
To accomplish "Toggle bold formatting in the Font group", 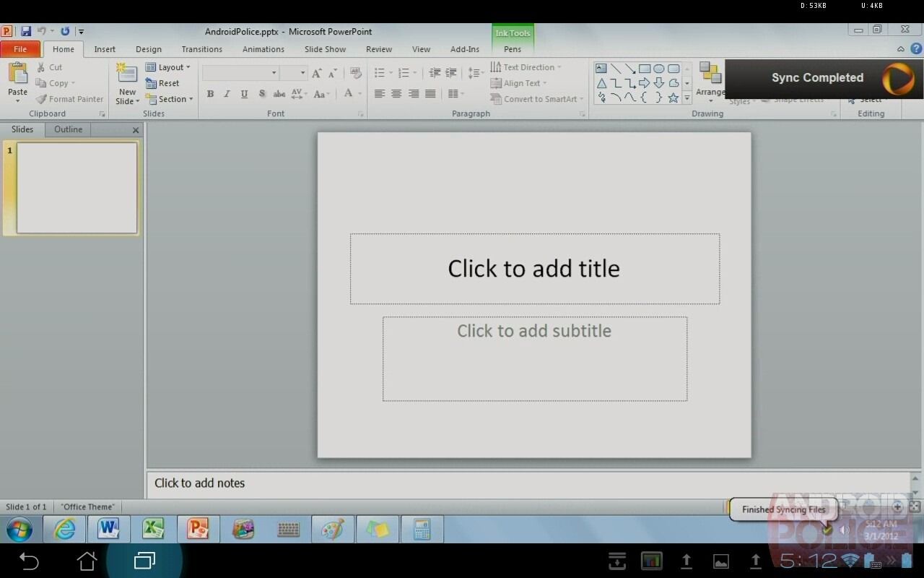I will point(210,94).
